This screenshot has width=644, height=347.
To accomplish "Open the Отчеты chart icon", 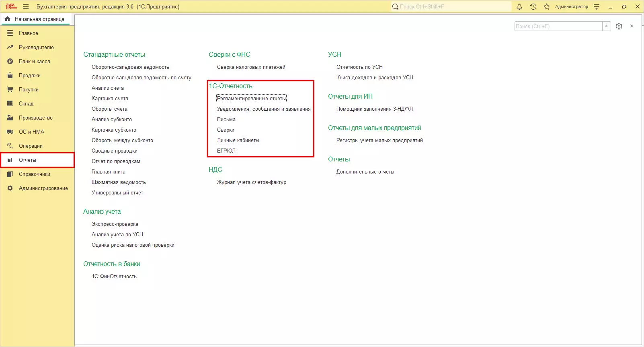I will pyautogui.click(x=10, y=160).
